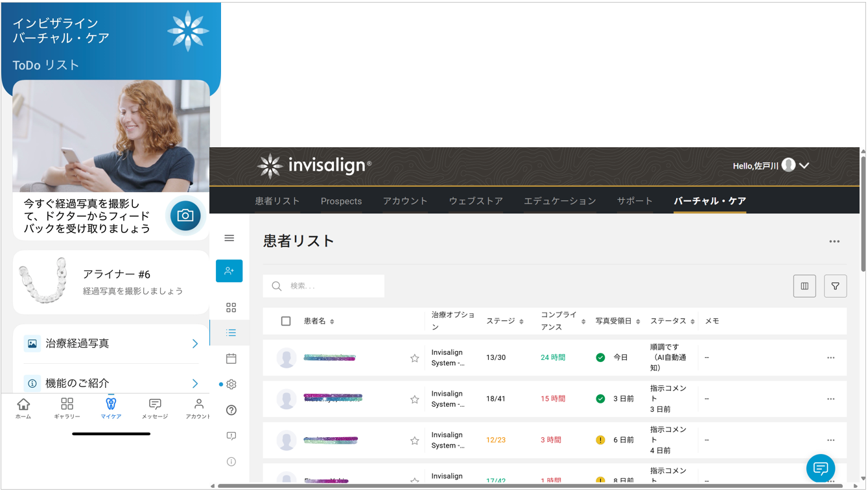Open the サポート tab
The height and width of the screenshot is (491, 868).
pos(635,201)
